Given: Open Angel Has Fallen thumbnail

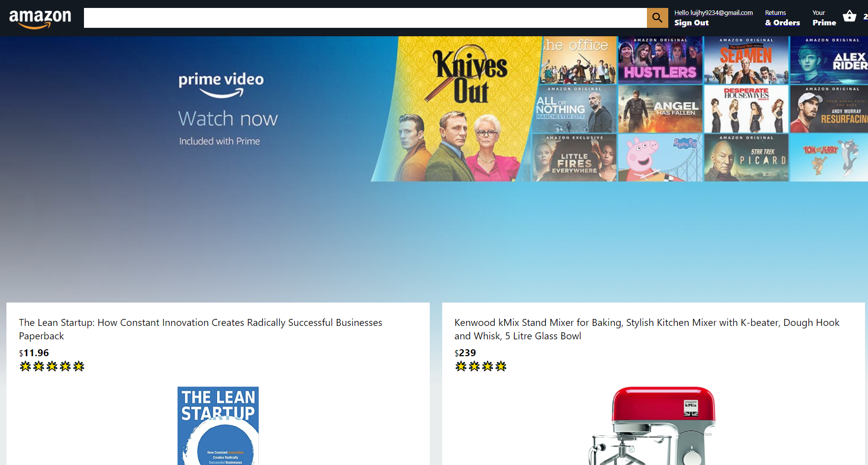Looking at the screenshot, I should click(x=660, y=109).
